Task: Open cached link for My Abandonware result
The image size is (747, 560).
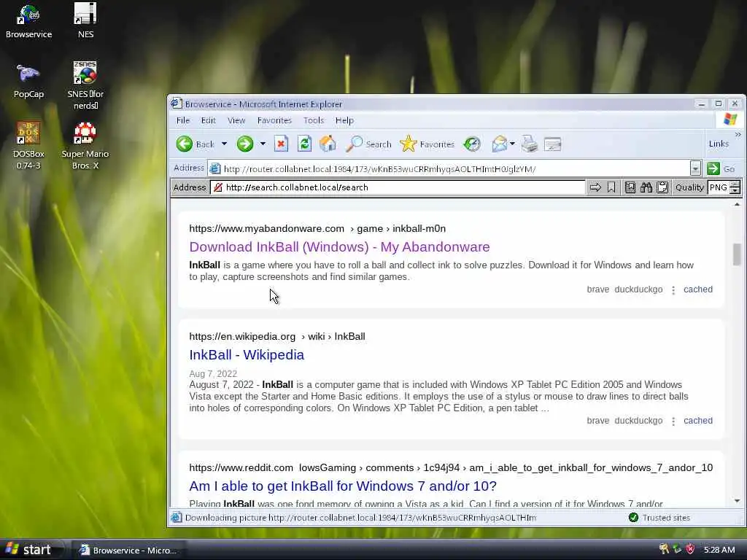Action: click(x=698, y=289)
